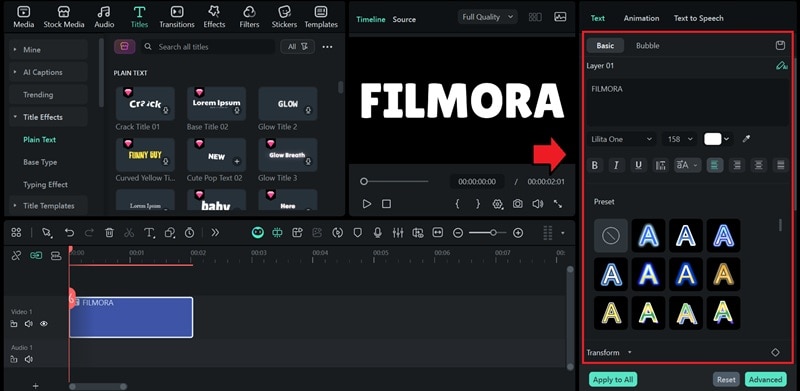Screen dimensions: 800x391
Task: Expand the Mine category
Action: [x=48, y=50]
